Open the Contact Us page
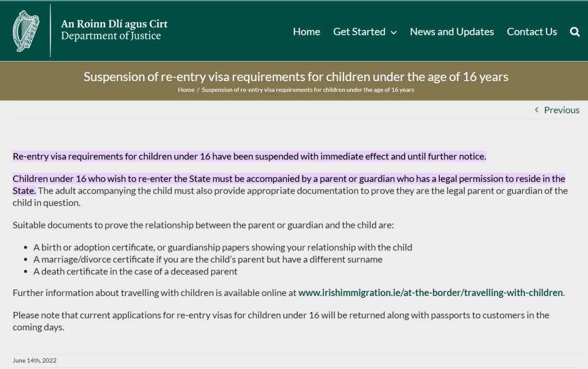This screenshot has height=369, width=588. tap(532, 32)
